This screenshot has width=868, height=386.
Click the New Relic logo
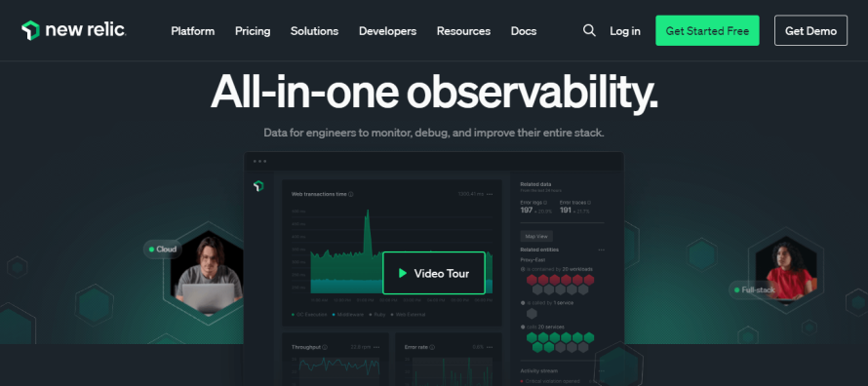(73, 30)
